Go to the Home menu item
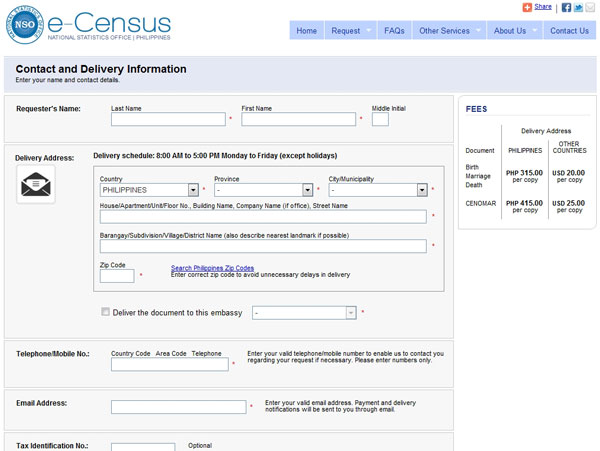 (307, 31)
